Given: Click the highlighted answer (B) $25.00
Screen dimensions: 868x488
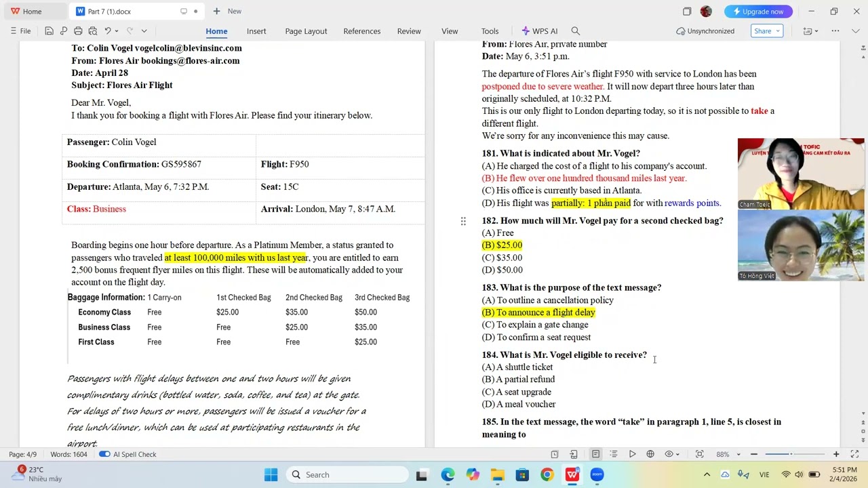Looking at the screenshot, I should click(502, 245).
